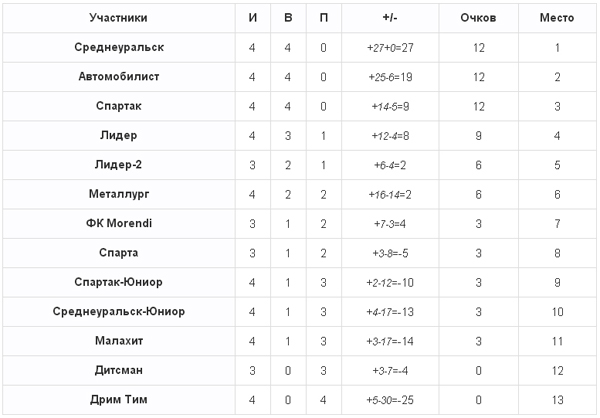Click the +5-30=-25 goal difference cell
The image size is (600, 418).
[x=390, y=400]
